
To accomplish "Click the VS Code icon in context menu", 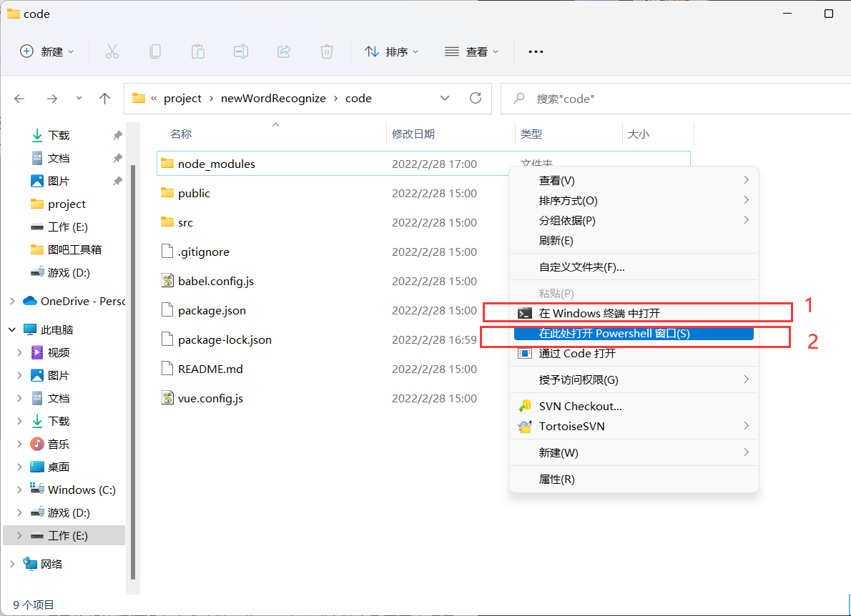I will 525,353.
